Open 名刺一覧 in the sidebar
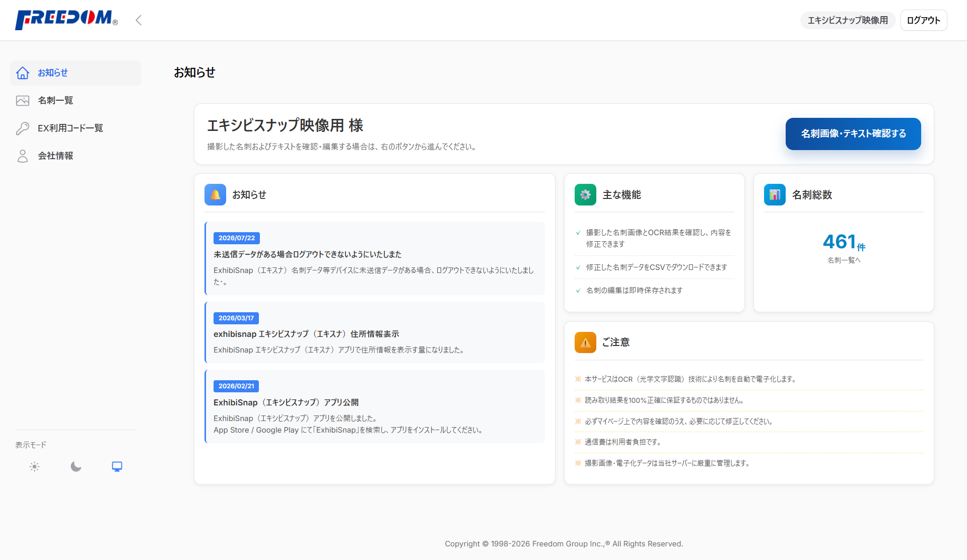 click(x=76, y=101)
